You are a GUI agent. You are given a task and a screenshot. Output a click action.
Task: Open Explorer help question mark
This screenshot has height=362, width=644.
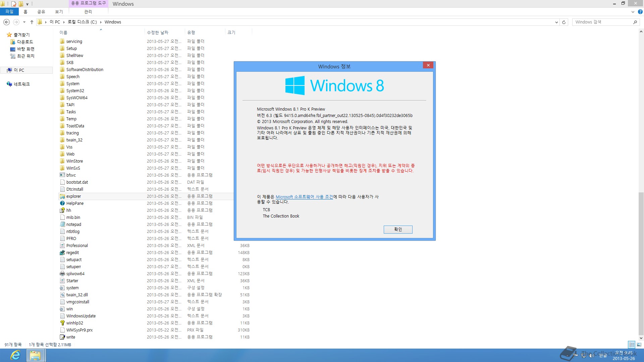coord(640,12)
